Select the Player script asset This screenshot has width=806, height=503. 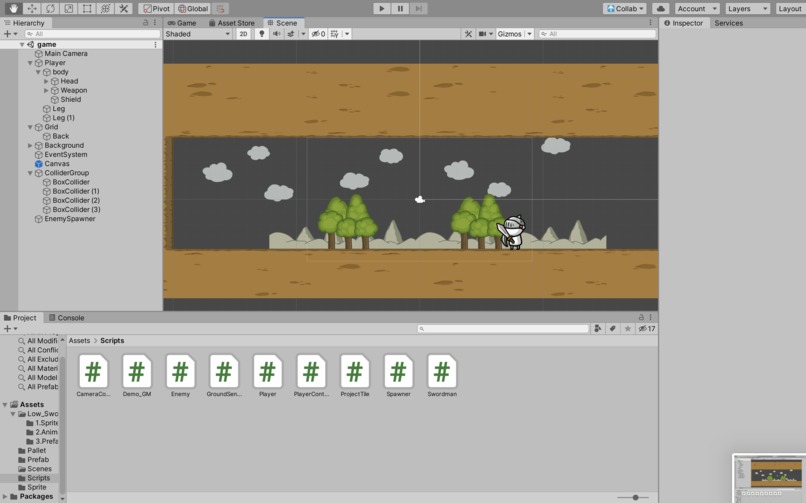(268, 376)
